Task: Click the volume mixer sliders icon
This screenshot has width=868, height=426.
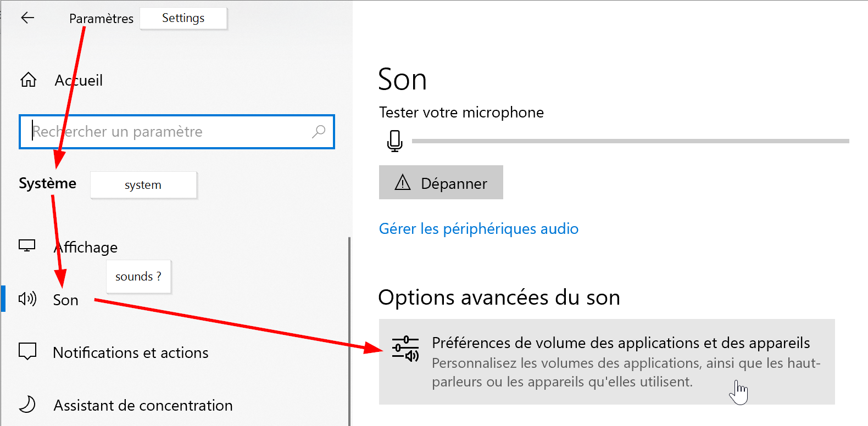Action: 405,349
